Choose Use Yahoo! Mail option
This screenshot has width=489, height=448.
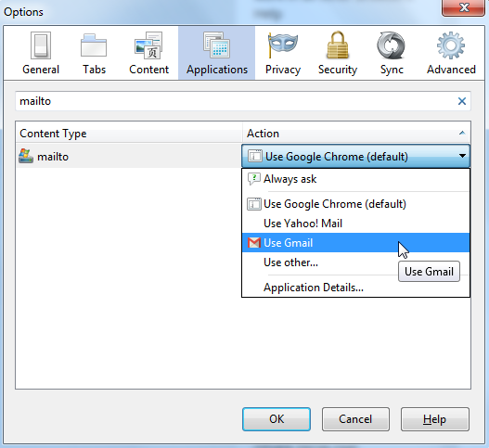tap(355, 224)
